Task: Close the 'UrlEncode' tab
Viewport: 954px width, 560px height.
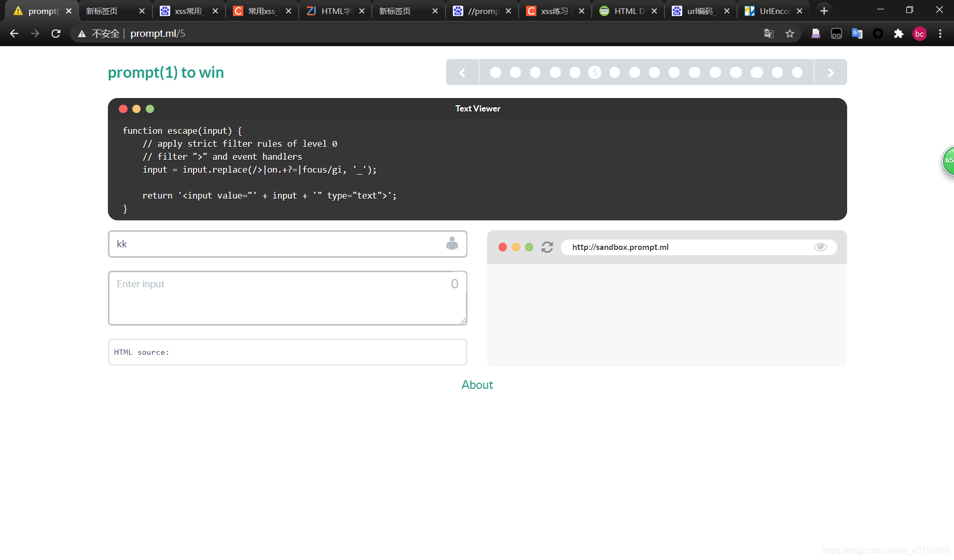Action: pos(799,11)
